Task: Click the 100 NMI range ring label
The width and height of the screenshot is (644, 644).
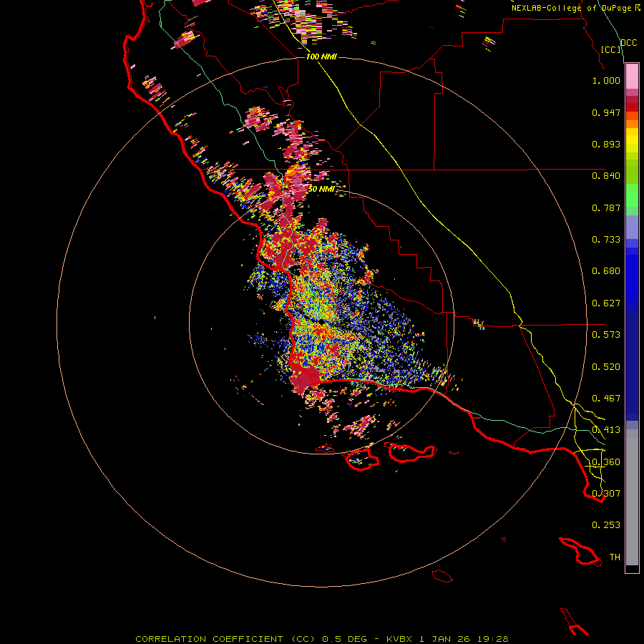Action: (321, 57)
